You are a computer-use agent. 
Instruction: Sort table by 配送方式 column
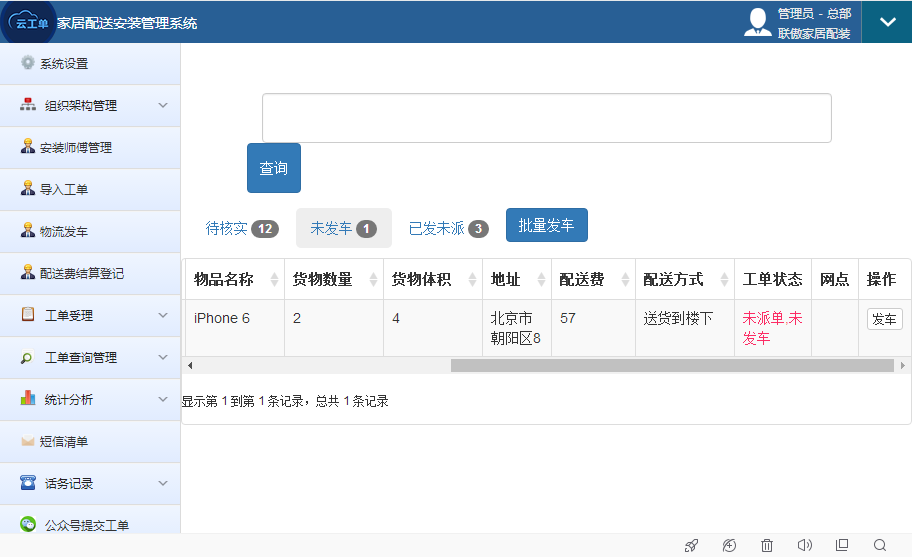tap(685, 280)
